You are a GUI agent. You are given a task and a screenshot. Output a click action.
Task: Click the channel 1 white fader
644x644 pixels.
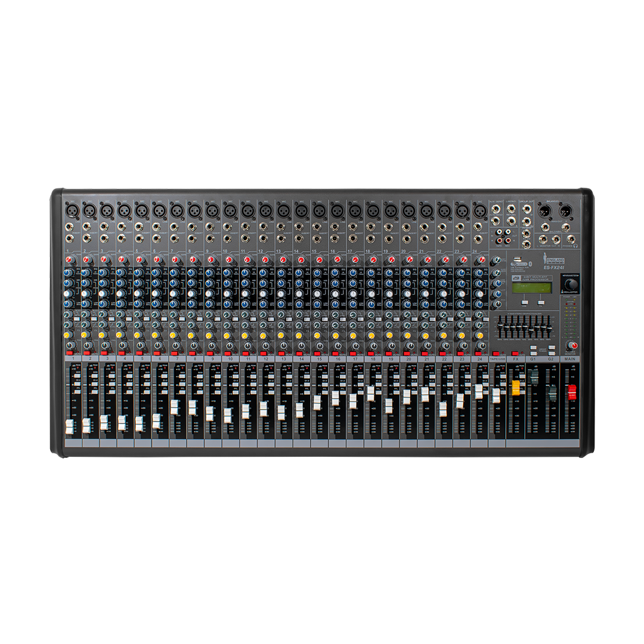[x=69, y=427]
